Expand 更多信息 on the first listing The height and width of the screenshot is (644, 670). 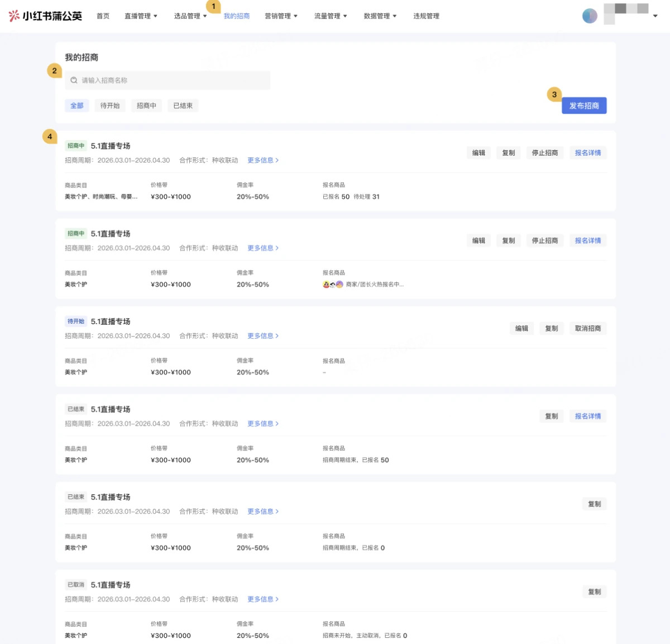(x=263, y=160)
